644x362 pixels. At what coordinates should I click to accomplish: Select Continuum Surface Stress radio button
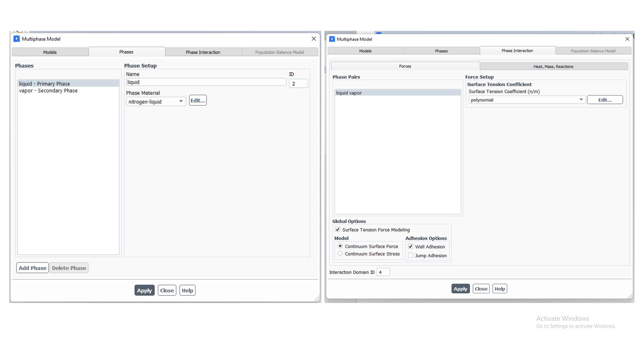coord(340,254)
